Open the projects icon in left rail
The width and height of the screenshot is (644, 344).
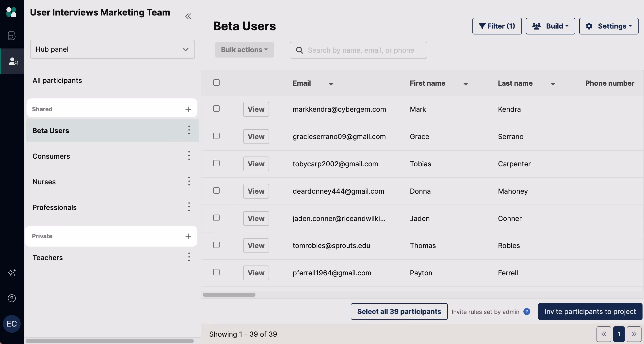click(x=12, y=36)
